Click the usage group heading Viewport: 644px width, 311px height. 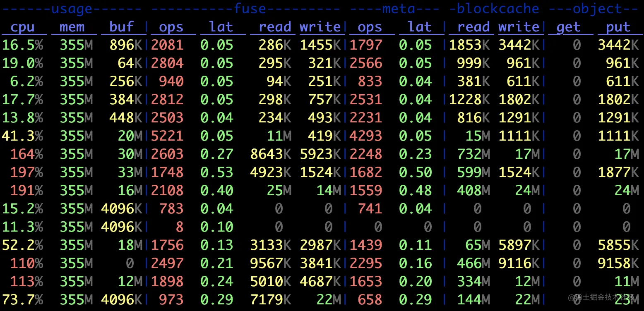72,9
